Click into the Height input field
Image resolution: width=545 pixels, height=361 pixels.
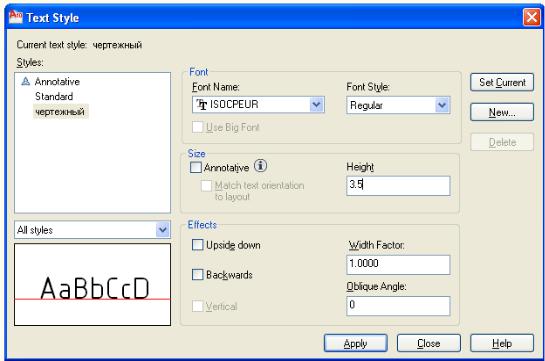(398, 186)
